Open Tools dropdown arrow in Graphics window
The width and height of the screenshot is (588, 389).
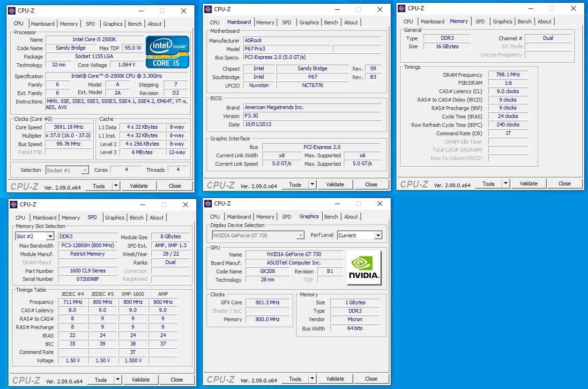(313, 379)
